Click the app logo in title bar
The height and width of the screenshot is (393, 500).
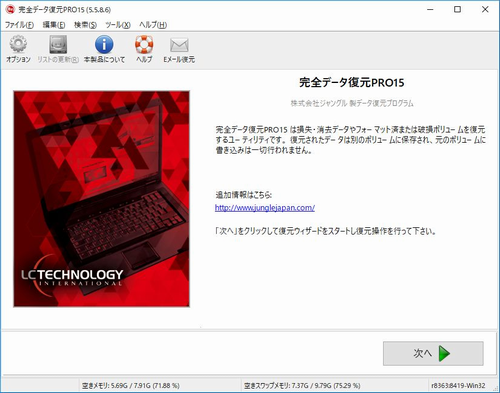[10, 9]
